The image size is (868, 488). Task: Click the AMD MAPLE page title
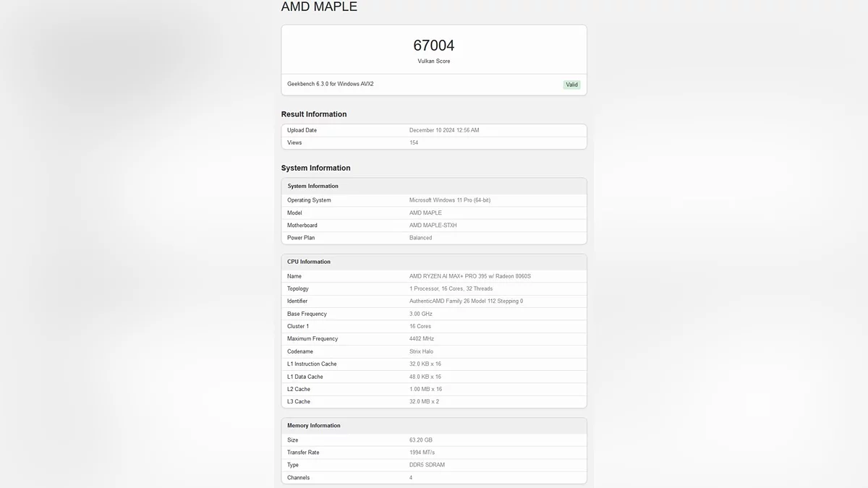click(319, 7)
